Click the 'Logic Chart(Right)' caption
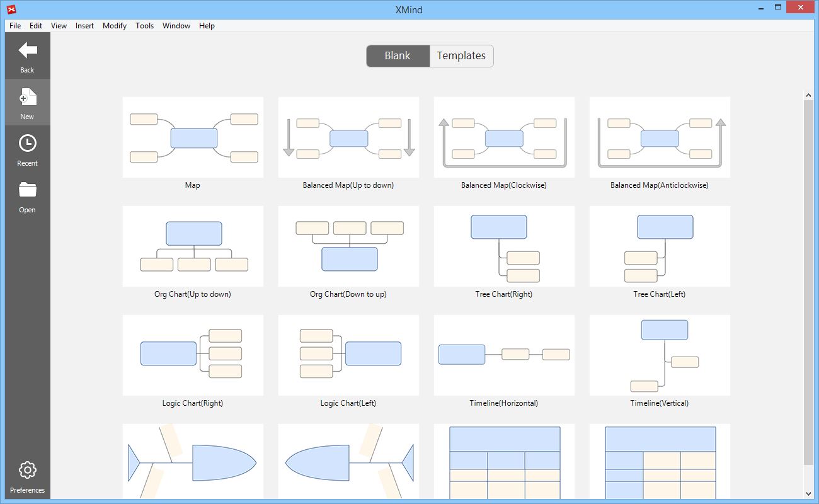 coord(193,403)
